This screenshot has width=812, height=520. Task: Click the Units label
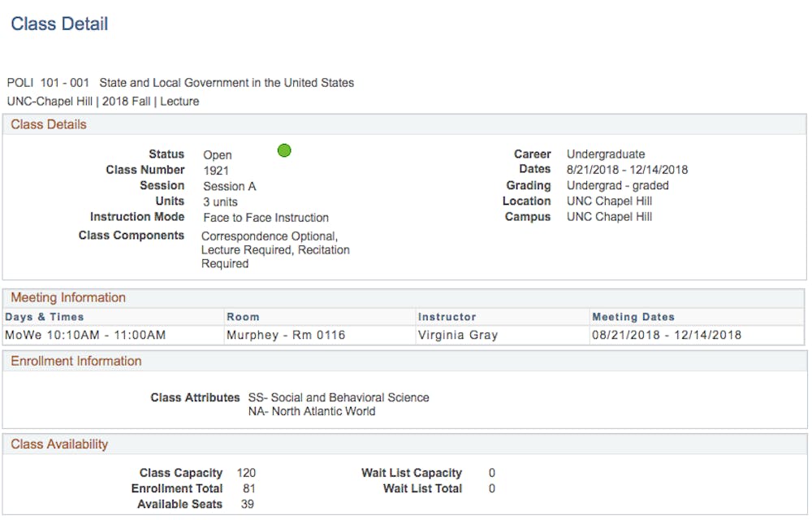(x=170, y=201)
